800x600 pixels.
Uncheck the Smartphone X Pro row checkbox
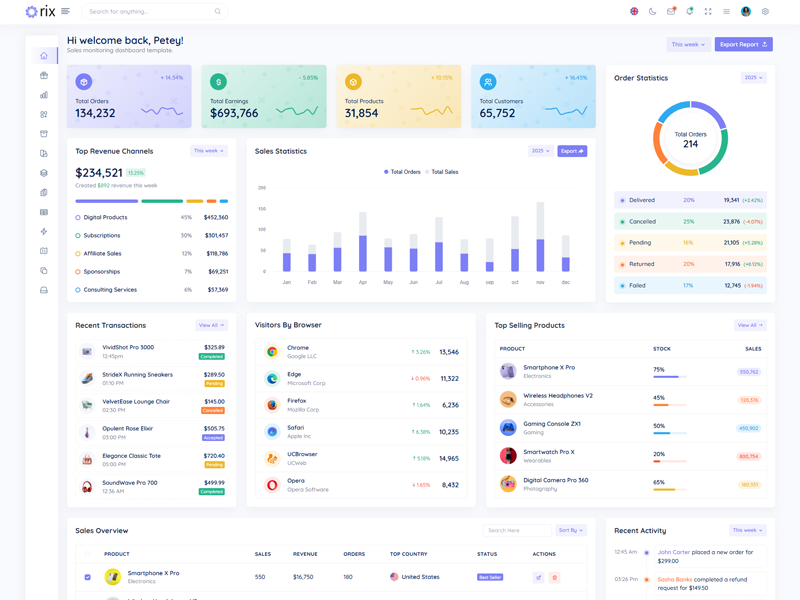[x=87, y=577]
